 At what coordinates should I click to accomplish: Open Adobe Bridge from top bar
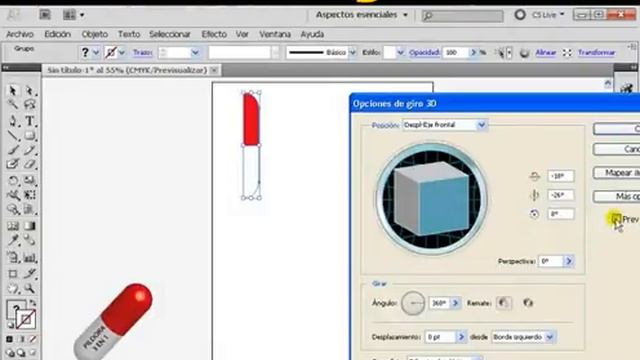pos(44,15)
